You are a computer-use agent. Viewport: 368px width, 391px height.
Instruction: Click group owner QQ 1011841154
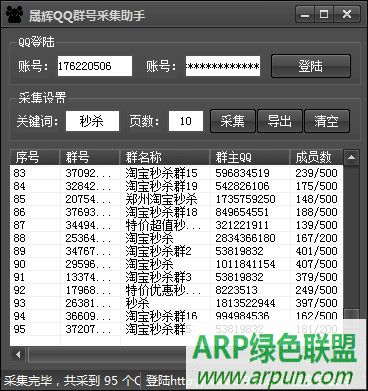point(245,264)
